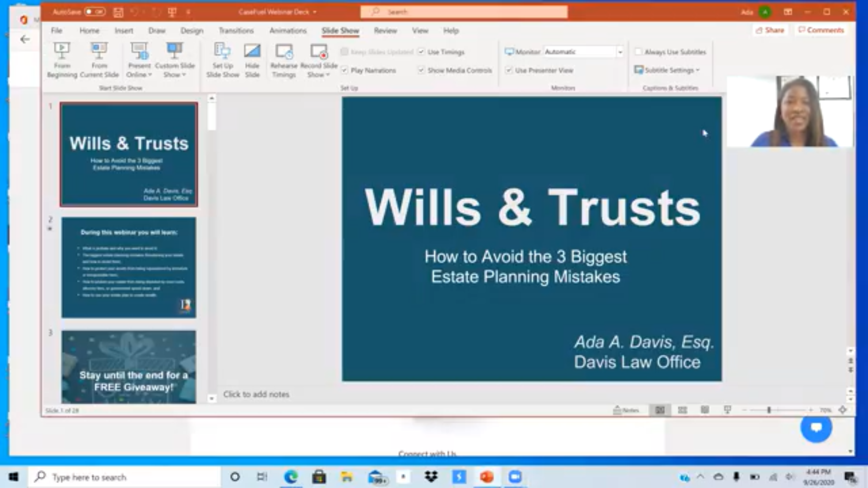Open Set Up Slide Show
This screenshot has width=868, height=488.
click(x=222, y=60)
